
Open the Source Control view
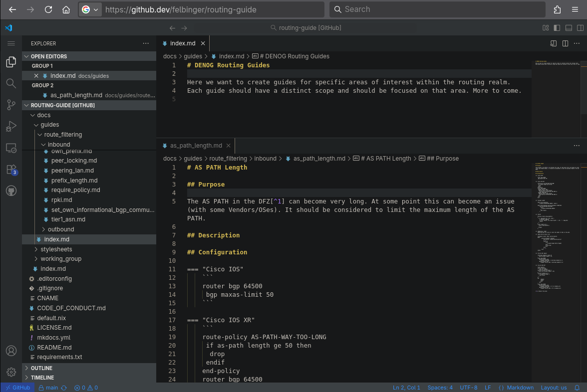[11, 105]
